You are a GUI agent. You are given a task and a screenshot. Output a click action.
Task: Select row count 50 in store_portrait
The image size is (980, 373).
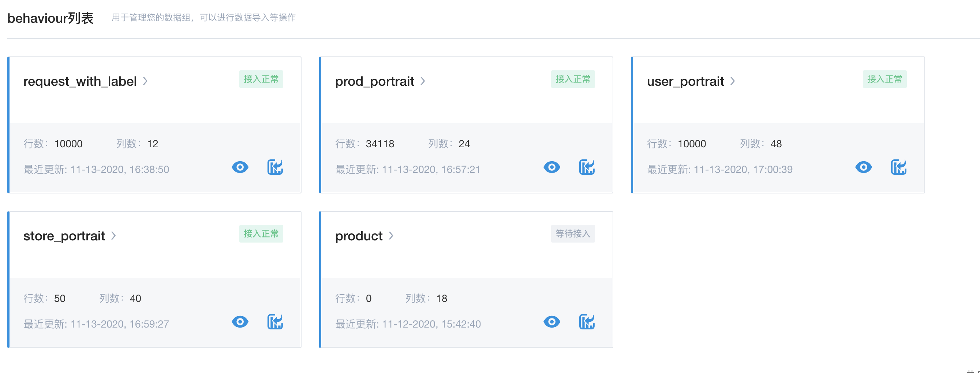pyautogui.click(x=60, y=298)
